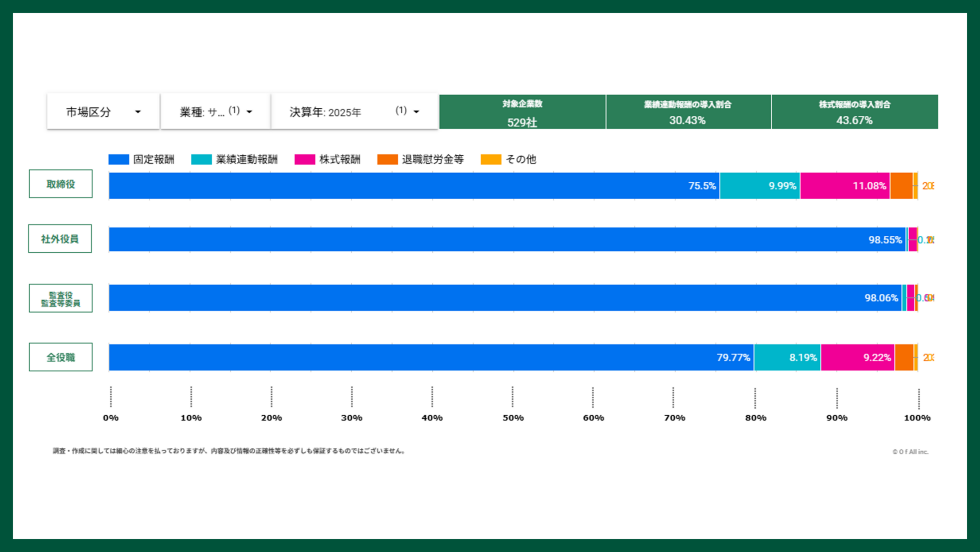Click the 固定報酬 blue legend swatch
The height and width of the screenshot is (552, 980).
click(118, 160)
